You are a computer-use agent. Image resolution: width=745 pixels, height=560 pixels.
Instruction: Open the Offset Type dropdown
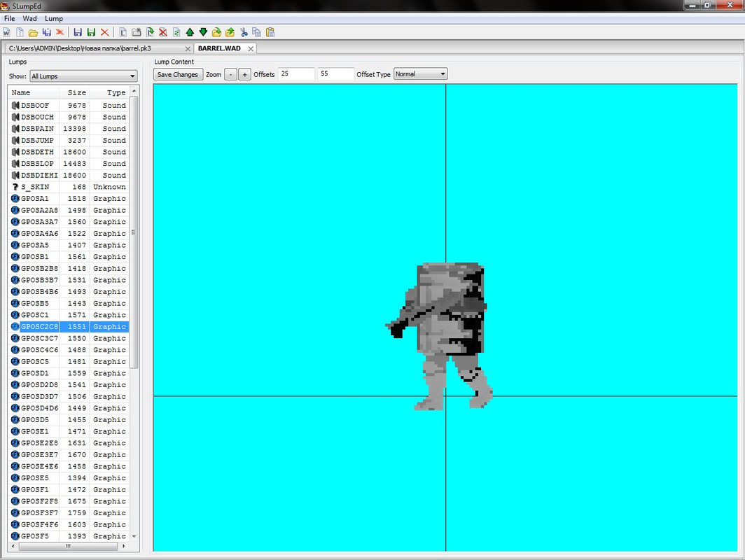click(x=421, y=74)
